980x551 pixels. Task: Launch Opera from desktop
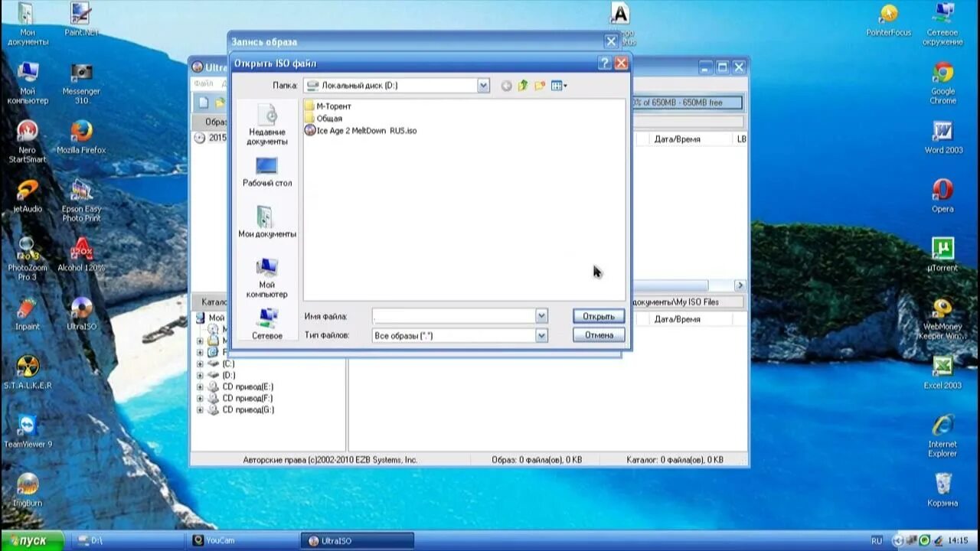(x=942, y=197)
